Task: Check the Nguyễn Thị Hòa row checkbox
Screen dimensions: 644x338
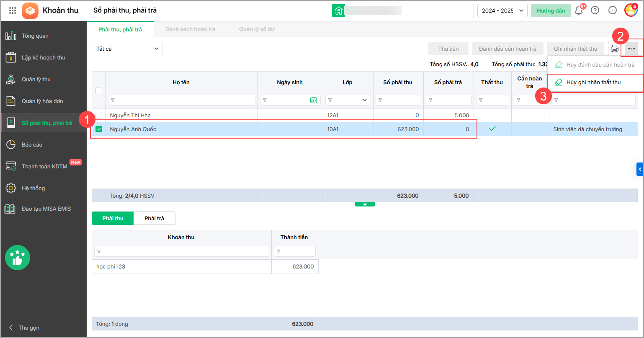Action: tap(99, 115)
